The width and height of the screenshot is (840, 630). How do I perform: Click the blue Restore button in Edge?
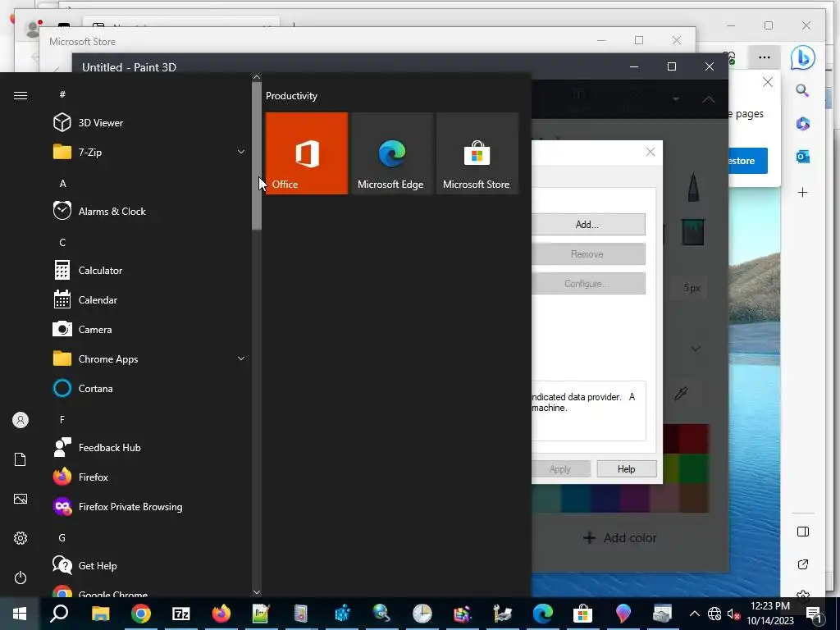click(748, 161)
